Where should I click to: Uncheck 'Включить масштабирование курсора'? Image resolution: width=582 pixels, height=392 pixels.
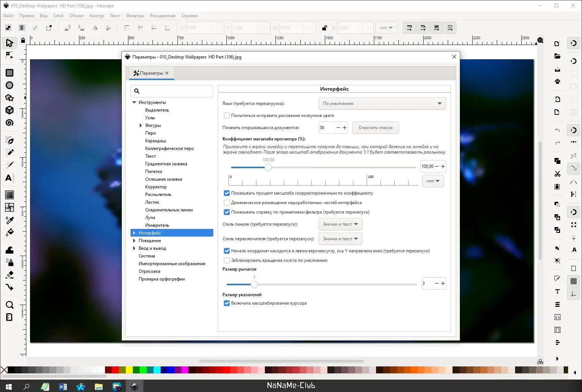(227, 303)
